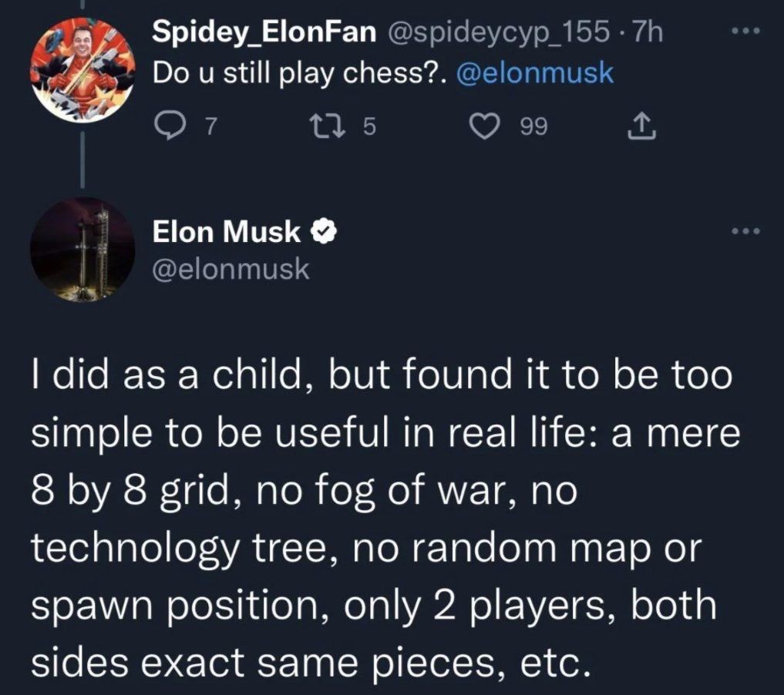Click the share upload icon

641,126
